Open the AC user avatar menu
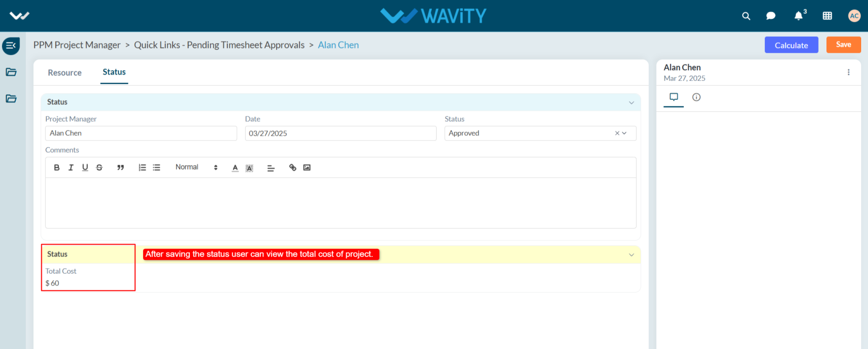The image size is (868, 349). (854, 16)
